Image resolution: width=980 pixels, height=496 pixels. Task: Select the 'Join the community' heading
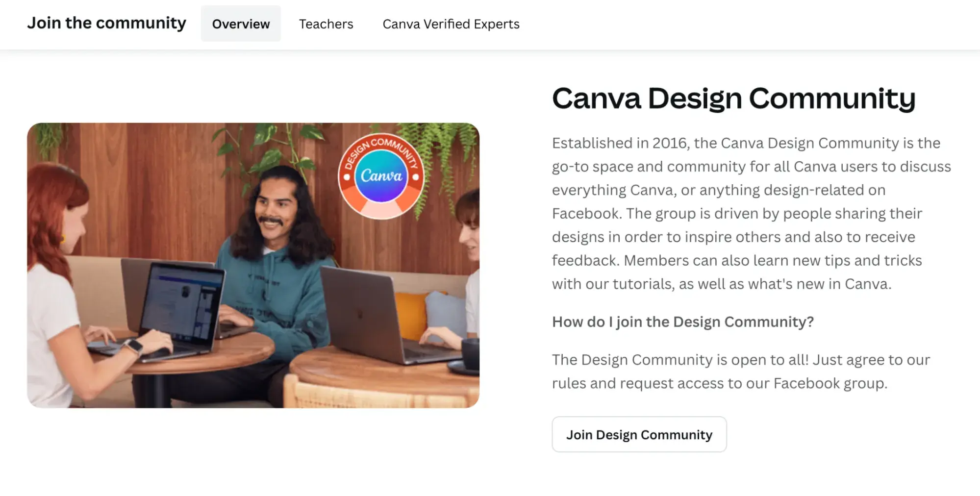click(106, 23)
